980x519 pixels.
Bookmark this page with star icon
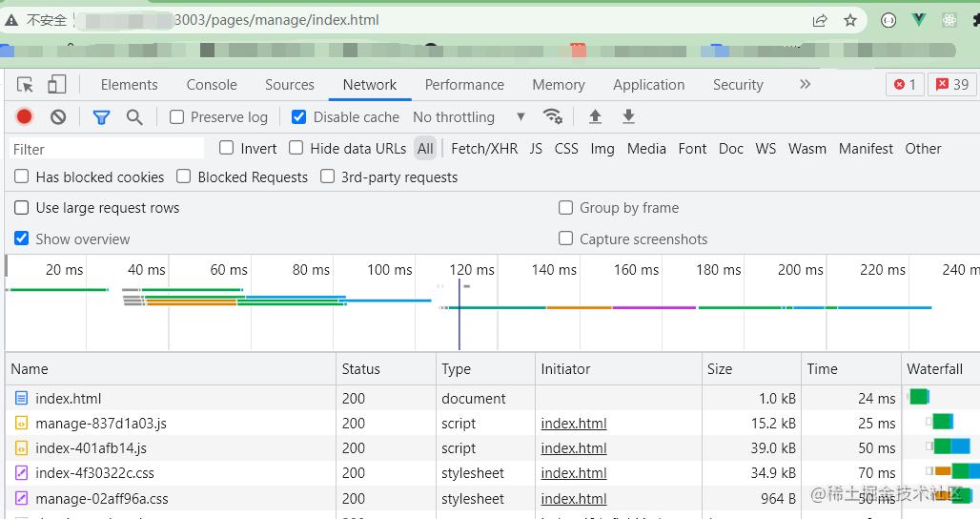850,20
